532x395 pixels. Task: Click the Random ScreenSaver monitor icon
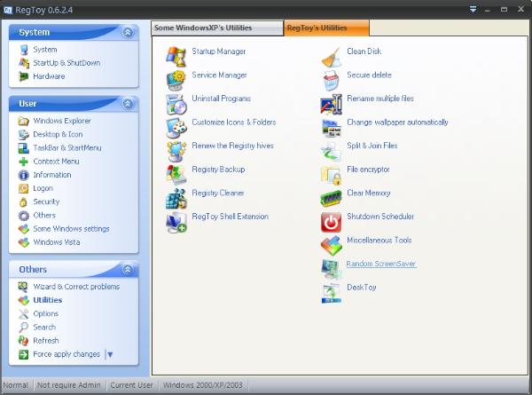[331, 269]
